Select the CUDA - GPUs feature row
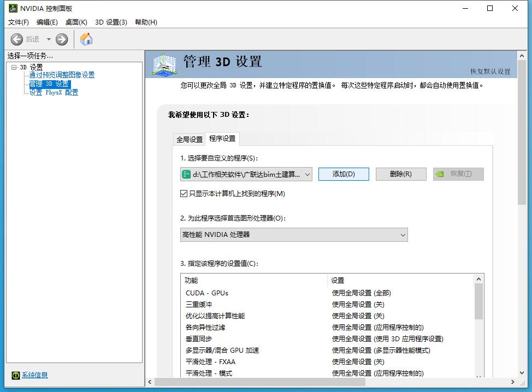The height and width of the screenshot is (392, 532). coord(328,293)
